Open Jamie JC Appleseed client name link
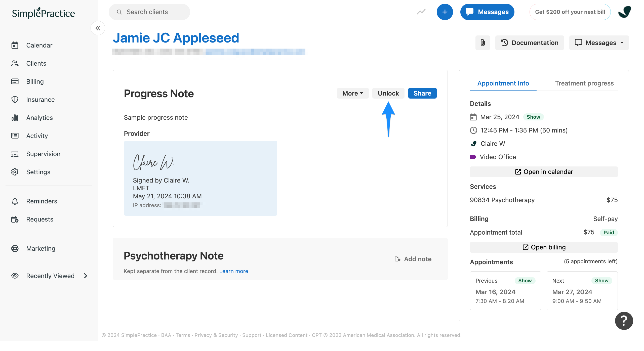 176,38
